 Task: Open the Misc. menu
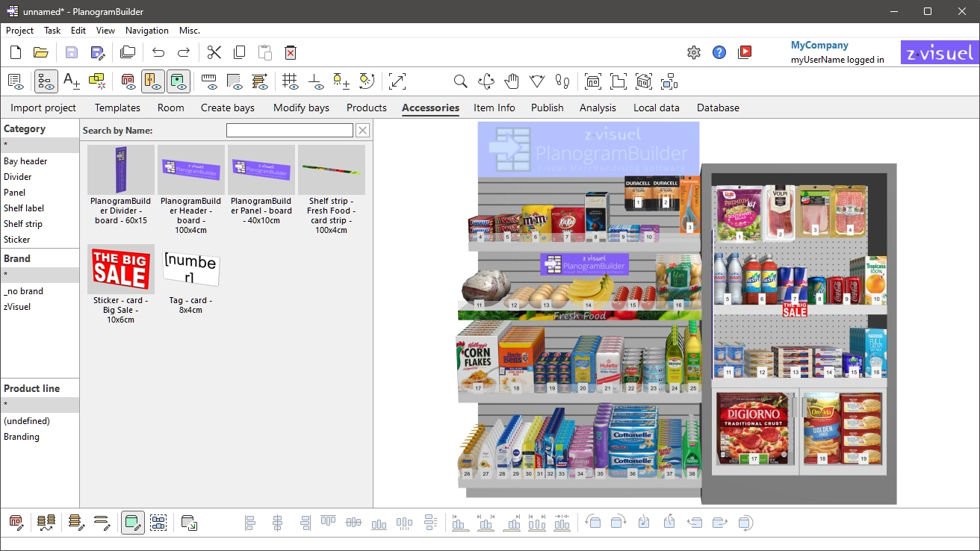coord(190,31)
